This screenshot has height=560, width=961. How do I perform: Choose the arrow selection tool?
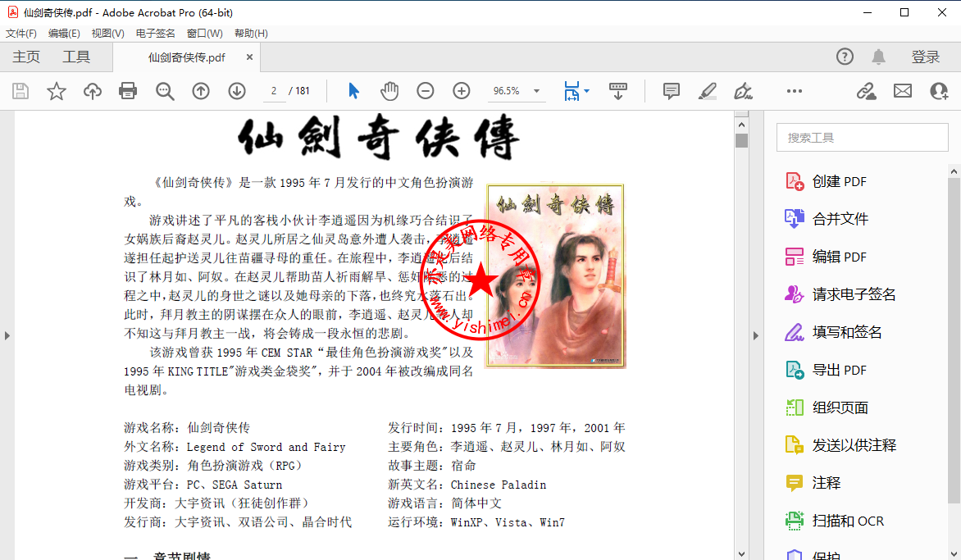[x=353, y=91]
